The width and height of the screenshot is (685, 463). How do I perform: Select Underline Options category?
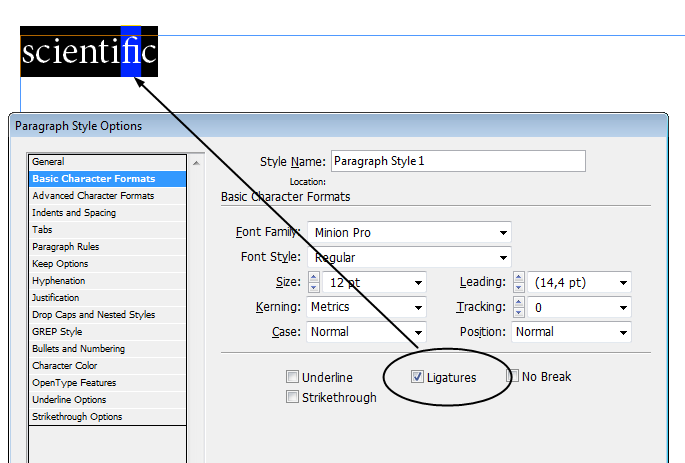click(107, 400)
